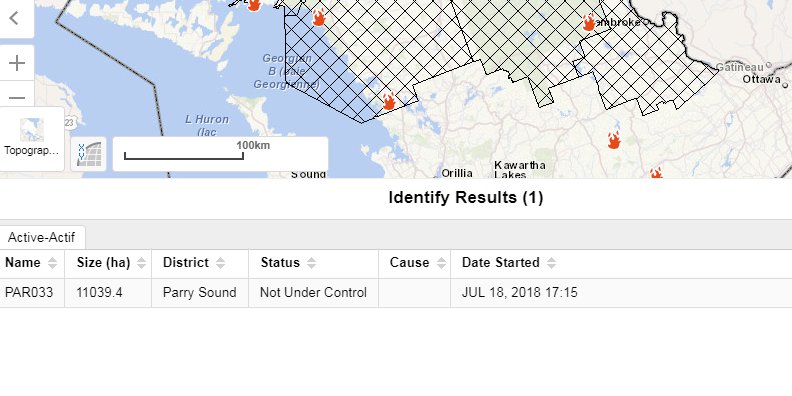Click the Gatineau map label
792x396 pixels.
click(x=740, y=67)
